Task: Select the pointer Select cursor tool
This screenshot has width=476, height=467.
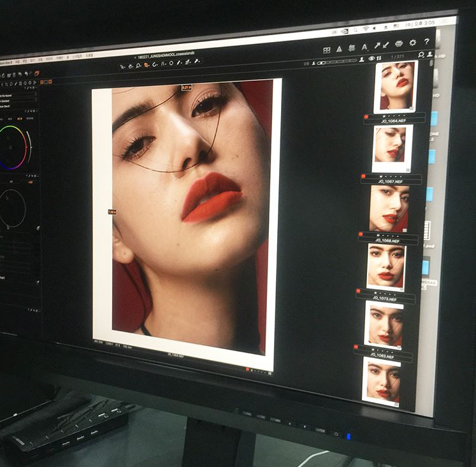Action: point(122,67)
